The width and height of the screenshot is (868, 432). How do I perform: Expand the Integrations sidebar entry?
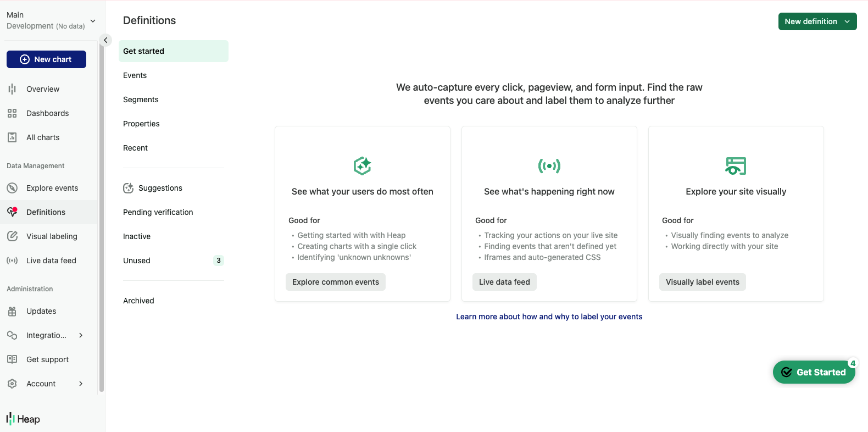click(81, 335)
